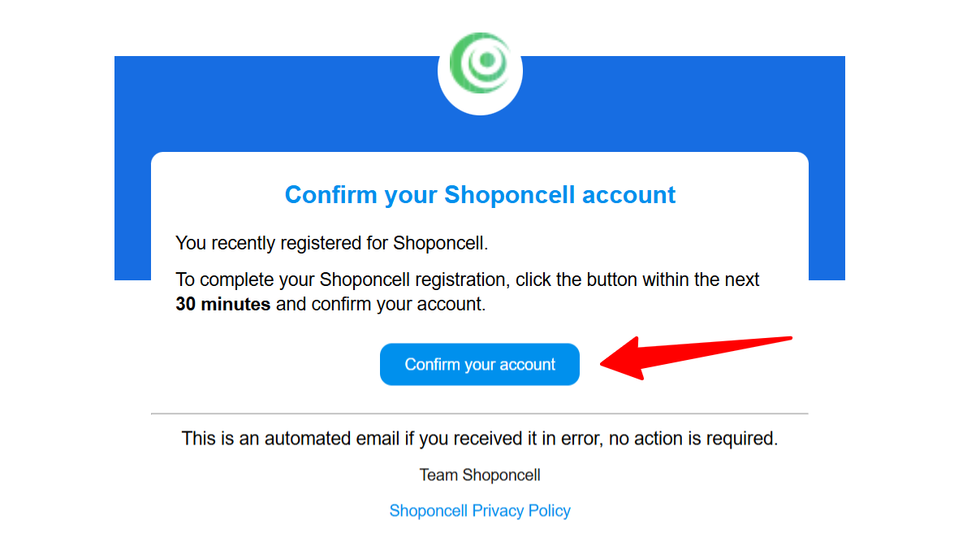Click the automated email disclaimer line
The height and width of the screenshot is (559, 980).
[480, 438]
